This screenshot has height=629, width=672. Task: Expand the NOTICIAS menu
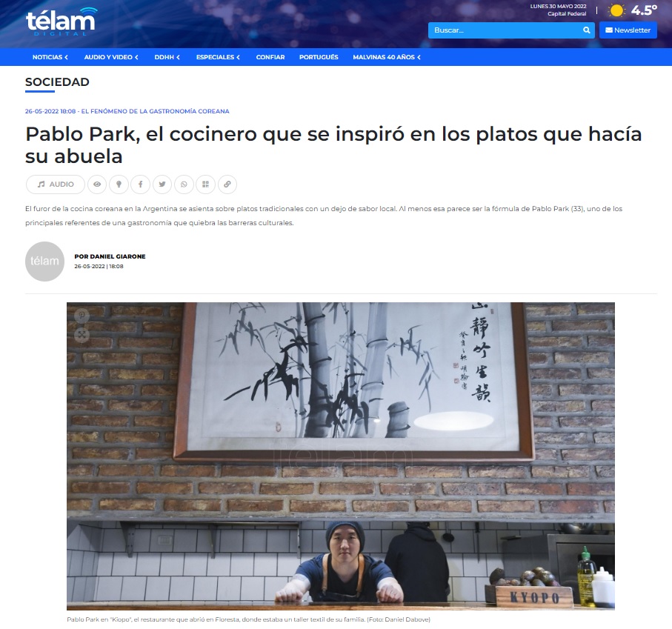50,57
